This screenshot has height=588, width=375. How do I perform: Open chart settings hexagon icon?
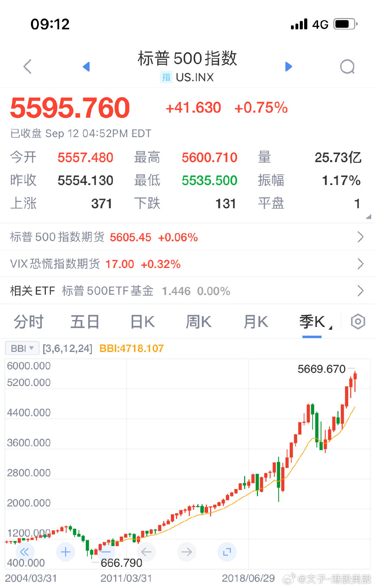[358, 322]
